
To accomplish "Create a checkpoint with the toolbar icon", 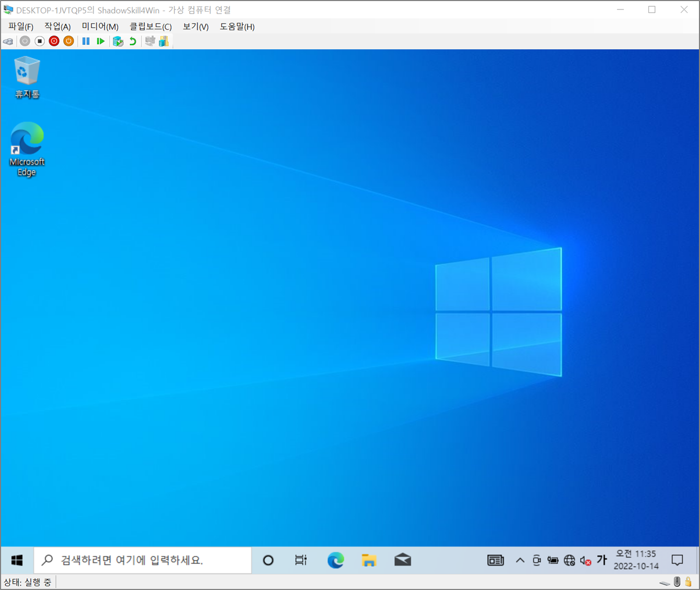I will tap(118, 41).
